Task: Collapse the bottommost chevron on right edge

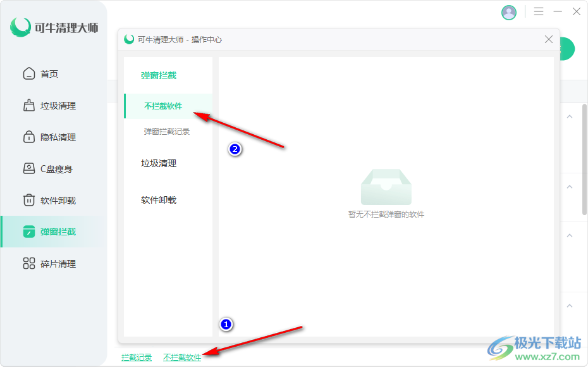Action: tap(570, 306)
